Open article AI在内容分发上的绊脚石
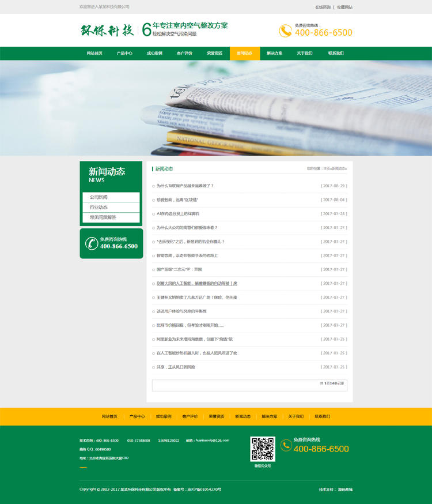The width and height of the screenshot is (432, 504). tap(178, 214)
